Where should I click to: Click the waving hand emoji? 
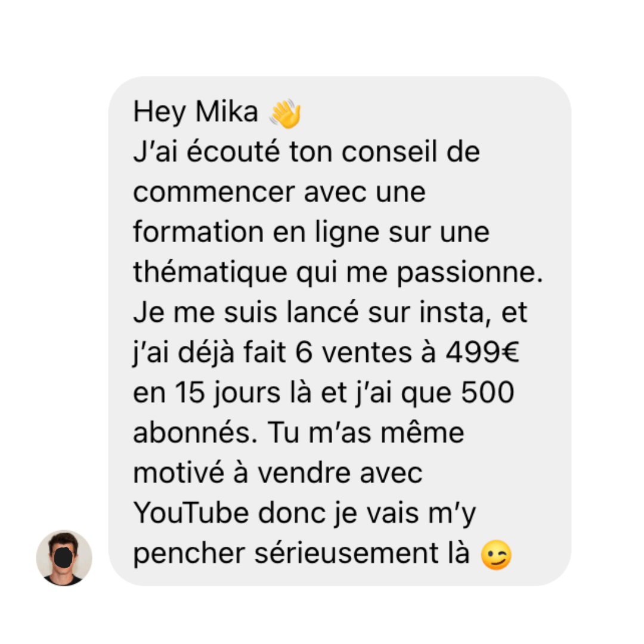pos(286,113)
